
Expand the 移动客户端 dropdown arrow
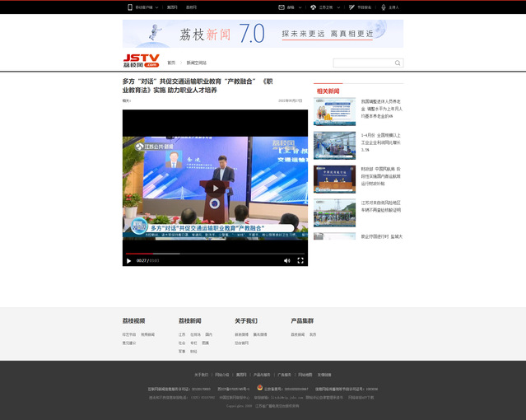click(x=158, y=7)
